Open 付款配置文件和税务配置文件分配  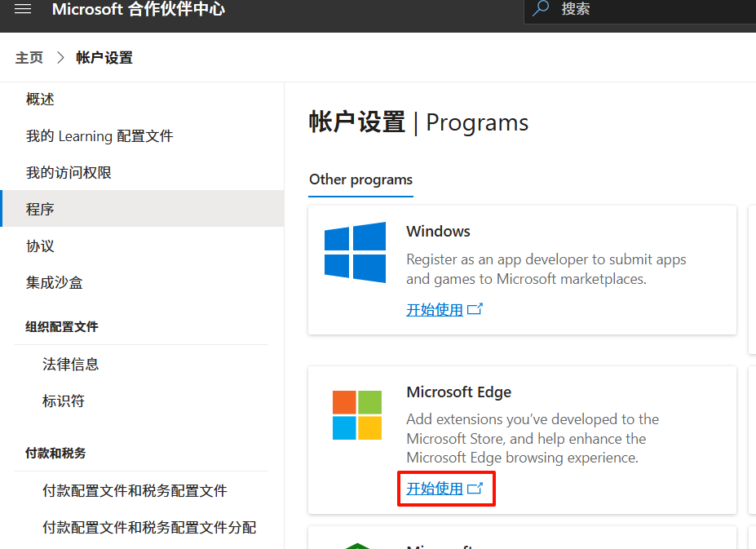coord(149,527)
